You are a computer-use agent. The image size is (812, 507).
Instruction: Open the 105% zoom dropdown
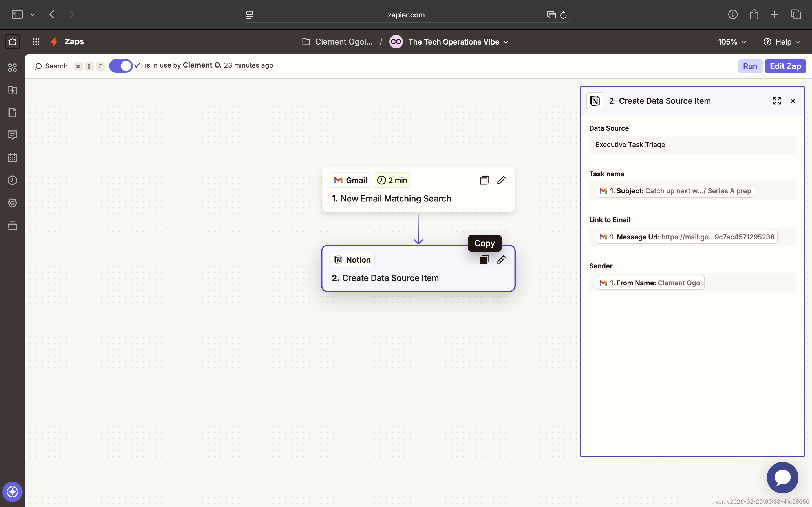tap(731, 42)
